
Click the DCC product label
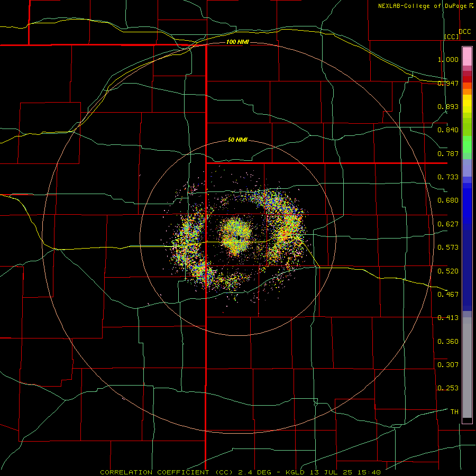click(x=465, y=32)
